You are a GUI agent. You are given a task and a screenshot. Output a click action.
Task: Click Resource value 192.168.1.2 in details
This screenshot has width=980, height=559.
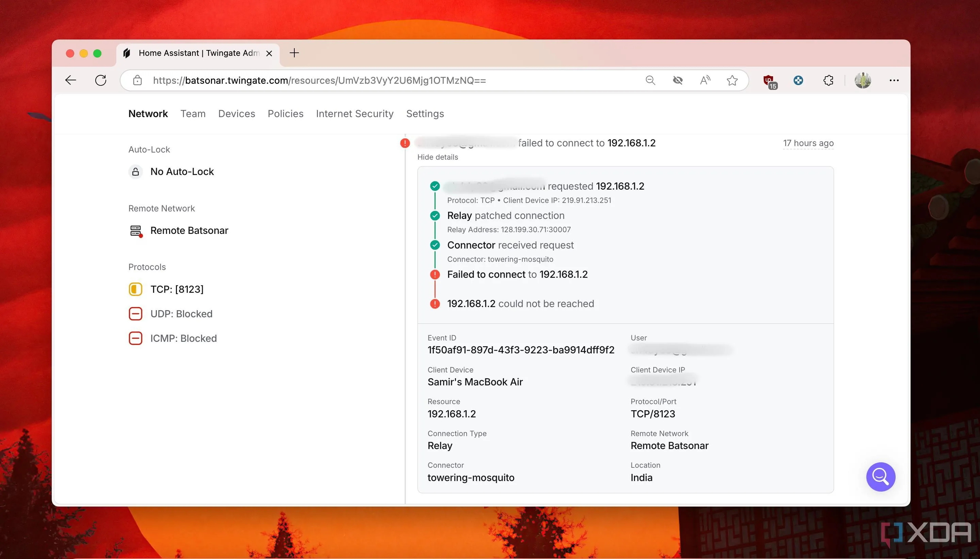[452, 414]
